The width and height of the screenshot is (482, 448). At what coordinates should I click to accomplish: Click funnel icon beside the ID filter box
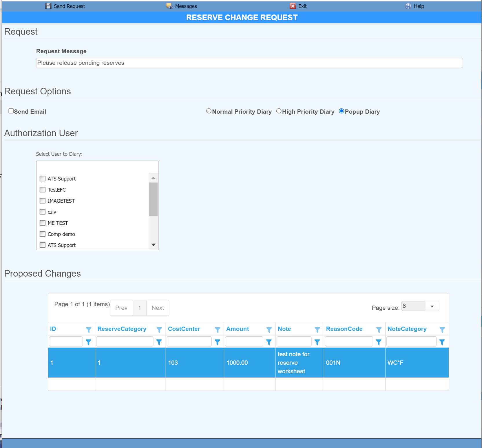click(89, 341)
